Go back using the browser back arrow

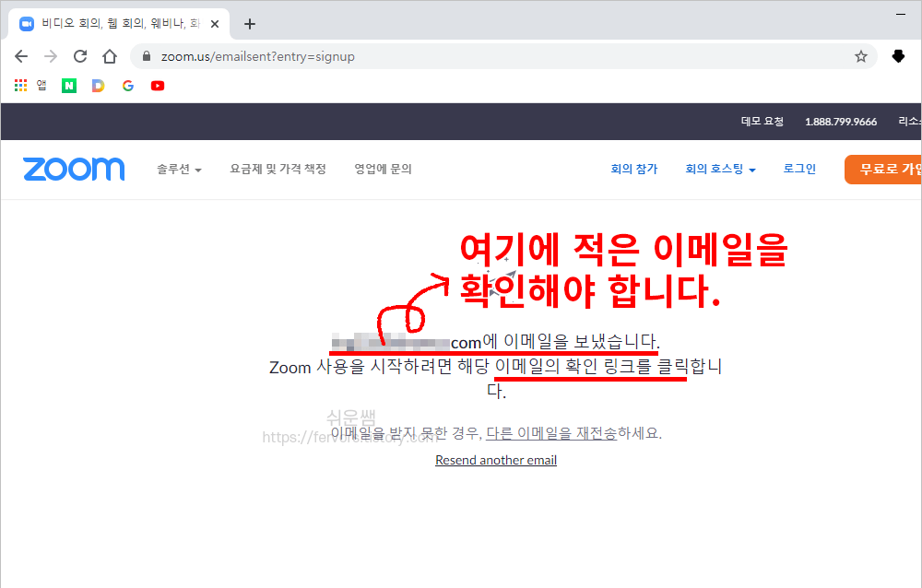[x=21, y=56]
